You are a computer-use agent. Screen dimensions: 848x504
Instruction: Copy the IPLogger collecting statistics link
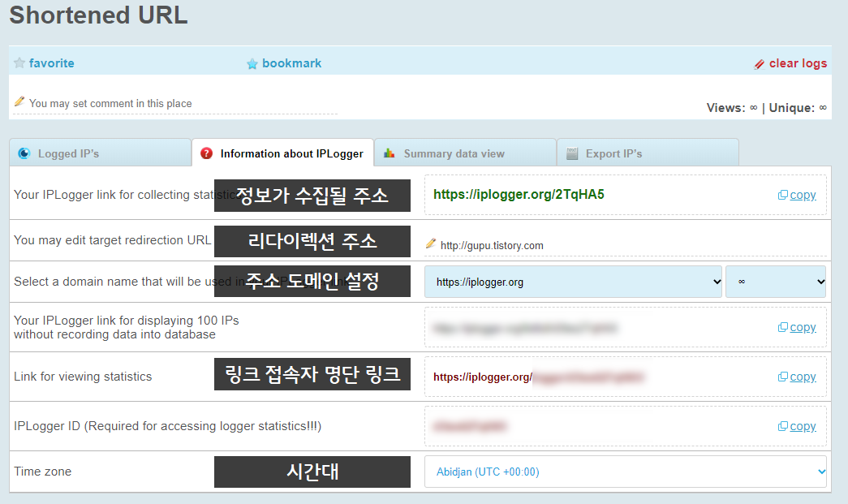803,195
